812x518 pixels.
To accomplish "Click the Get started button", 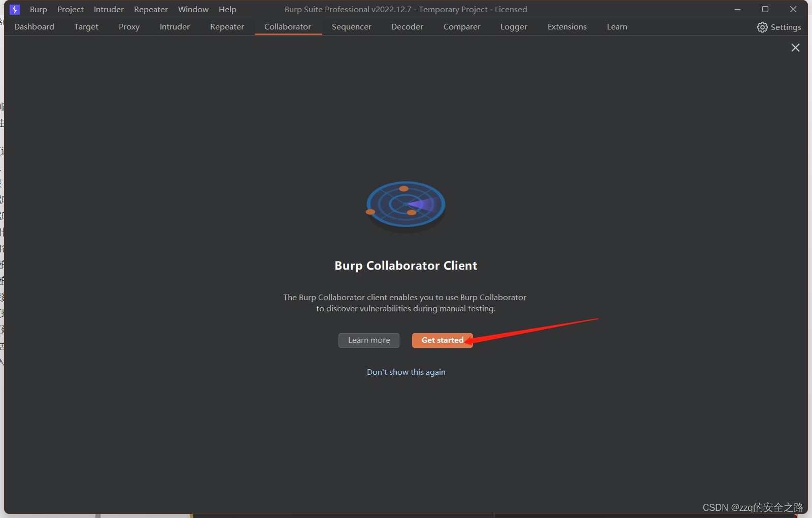I will [x=443, y=340].
